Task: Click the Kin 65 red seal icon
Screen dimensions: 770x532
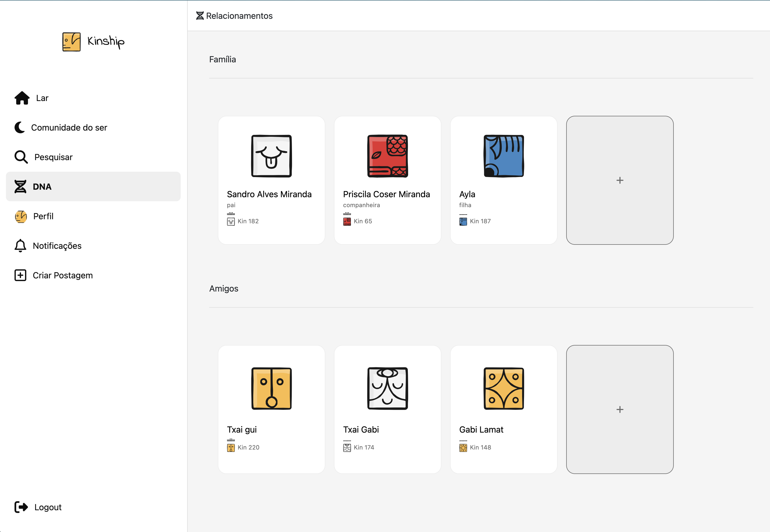Action: pyautogui.click(x=347, y=221)
